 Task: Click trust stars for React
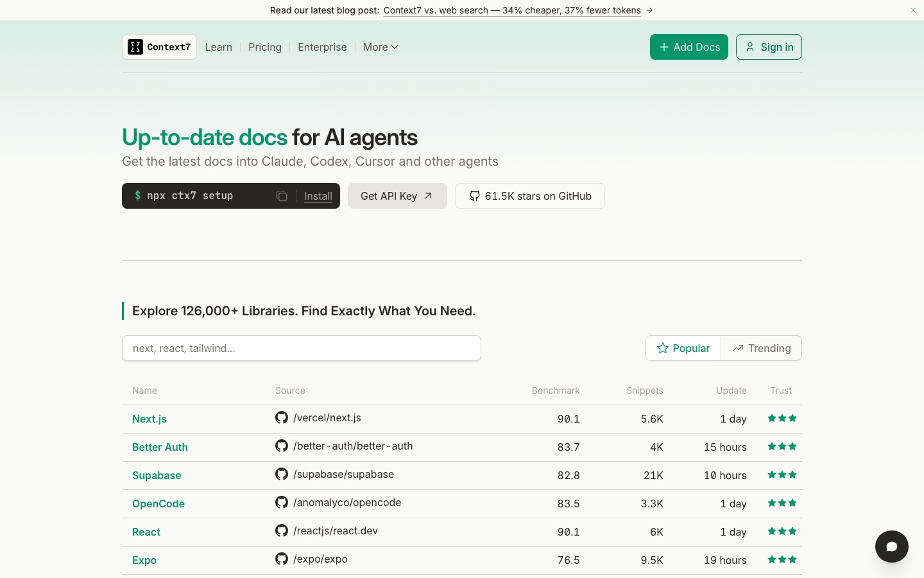(782, 531)
